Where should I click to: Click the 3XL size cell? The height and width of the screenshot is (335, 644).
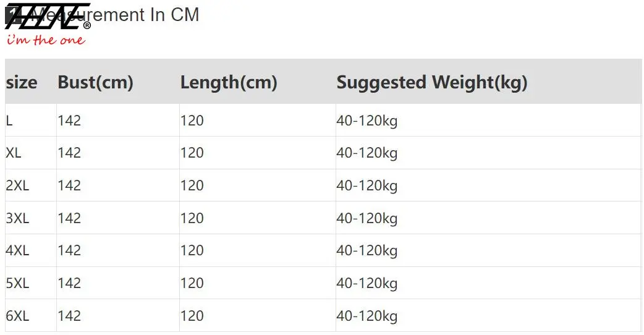pos(17,218)
